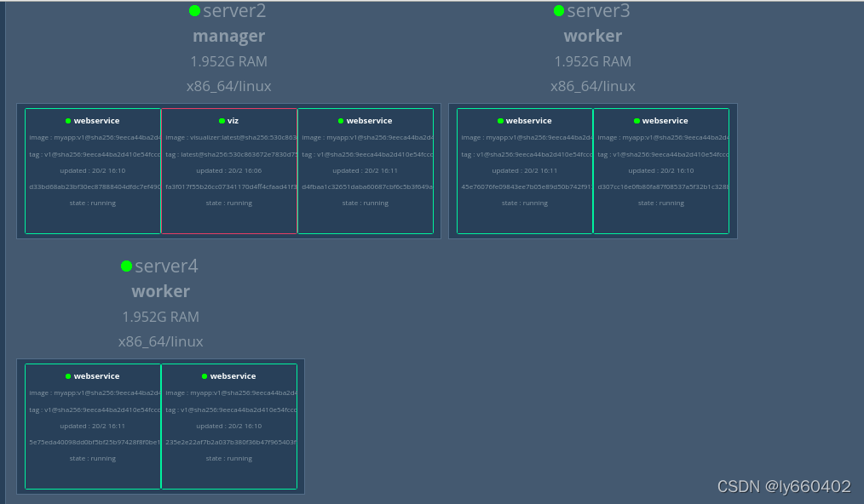Click x86_64/linux under server4
Image resolution: width=864 pixels, height=504 pixels.
[161, 341]
